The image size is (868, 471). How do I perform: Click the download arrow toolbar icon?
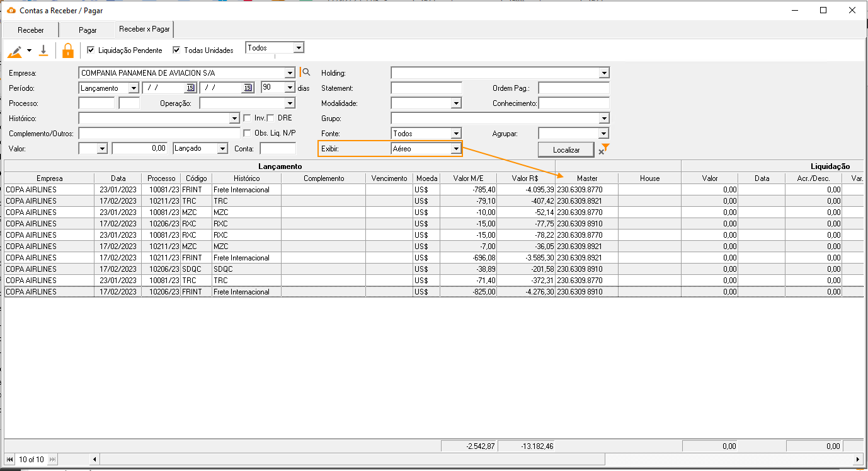(43, 50)
